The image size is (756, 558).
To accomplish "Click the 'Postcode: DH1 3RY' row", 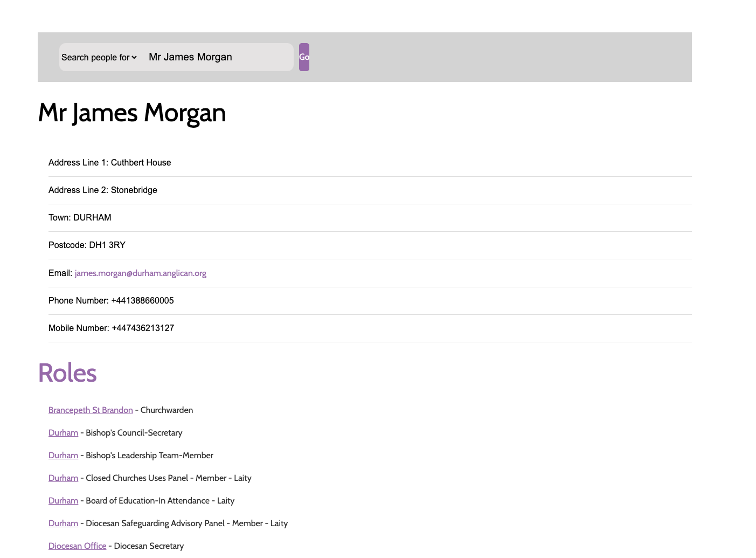I will point(370,245).
